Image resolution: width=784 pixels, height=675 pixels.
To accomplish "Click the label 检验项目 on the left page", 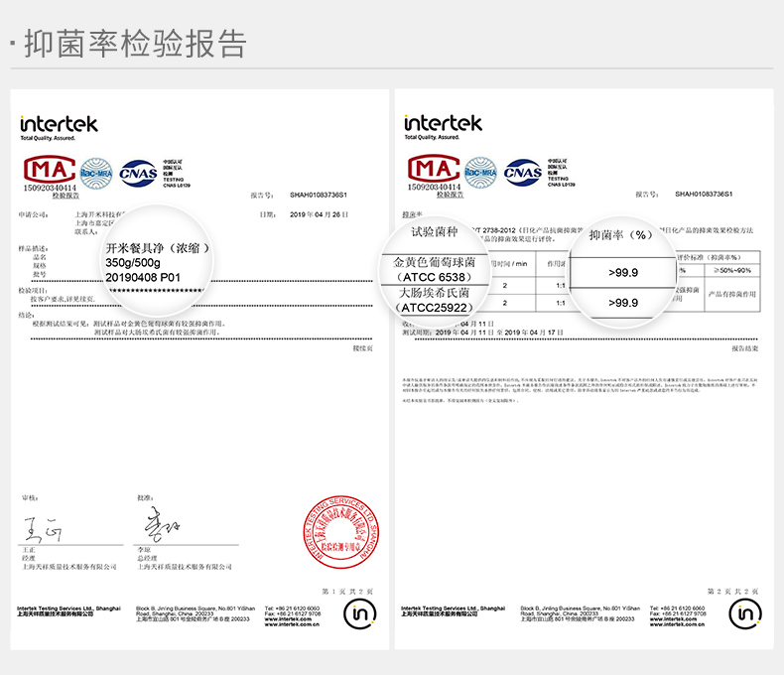I will [33, 291].
